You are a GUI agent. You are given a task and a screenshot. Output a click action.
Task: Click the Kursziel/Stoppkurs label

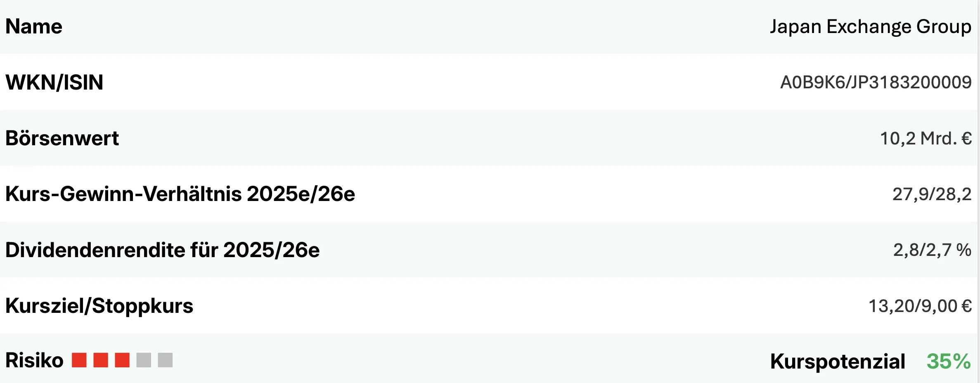[99, 306]
